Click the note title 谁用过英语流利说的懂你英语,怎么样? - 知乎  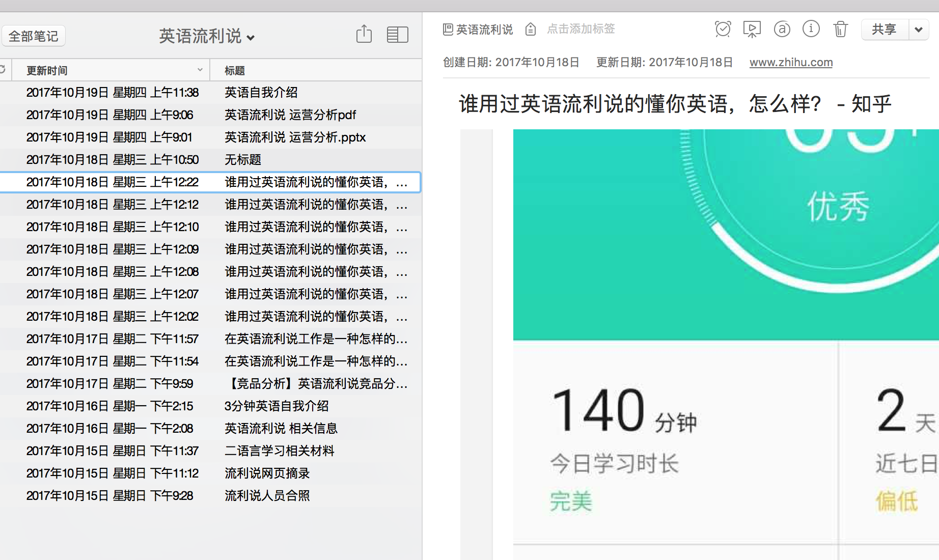pos(675,104)
